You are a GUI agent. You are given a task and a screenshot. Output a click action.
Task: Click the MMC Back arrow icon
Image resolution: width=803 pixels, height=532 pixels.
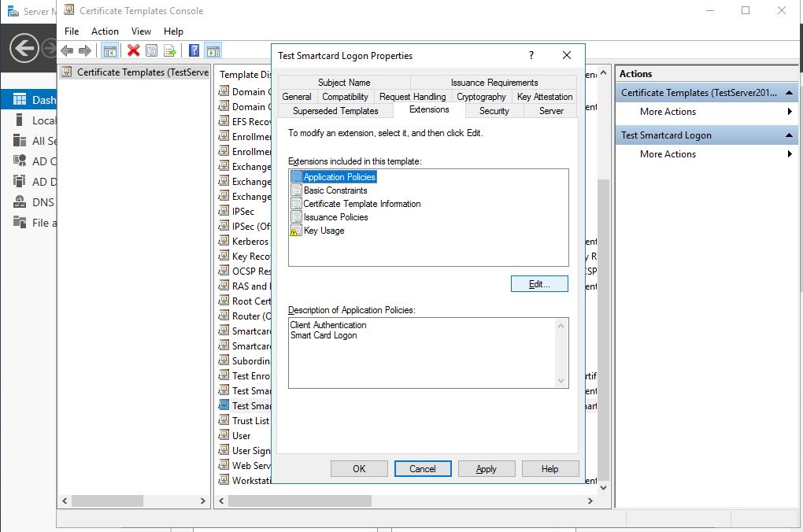pos(67,50)
